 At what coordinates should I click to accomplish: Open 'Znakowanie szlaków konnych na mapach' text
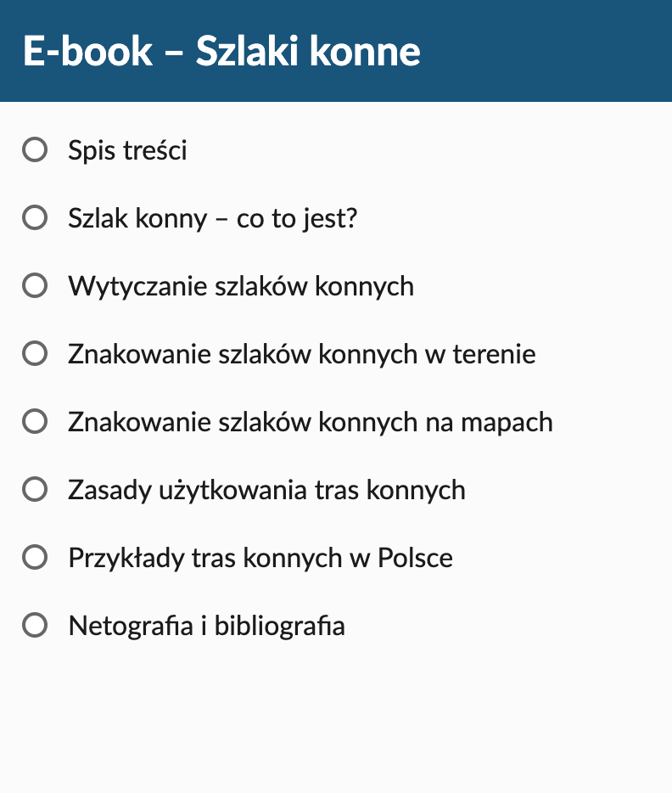(x=311, y=423)
